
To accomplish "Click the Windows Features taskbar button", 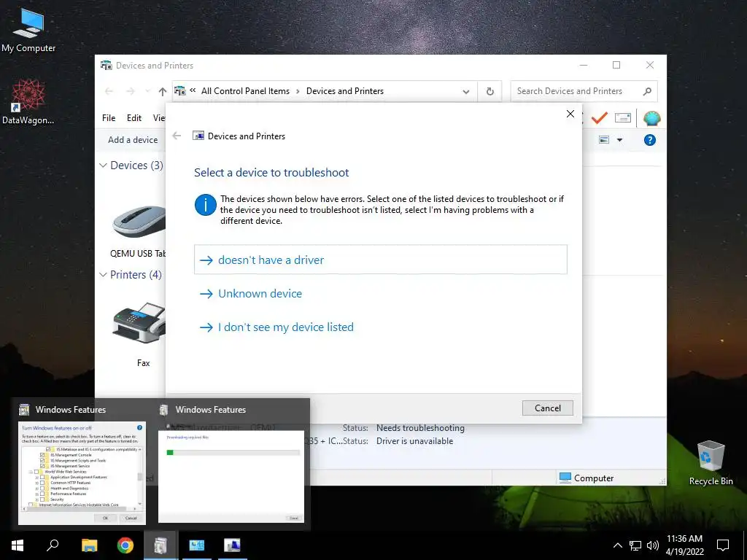I will click(160, 545).
